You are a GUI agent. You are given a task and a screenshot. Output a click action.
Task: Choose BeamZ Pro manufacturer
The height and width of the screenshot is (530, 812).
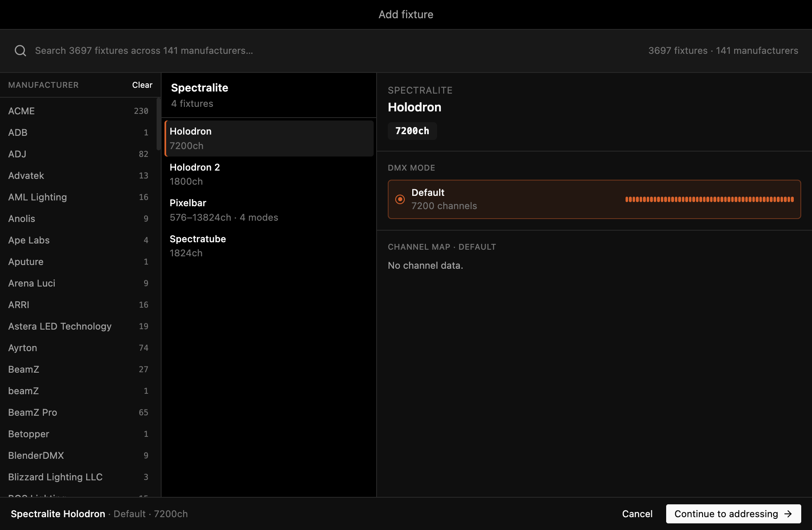click(78, 412)
